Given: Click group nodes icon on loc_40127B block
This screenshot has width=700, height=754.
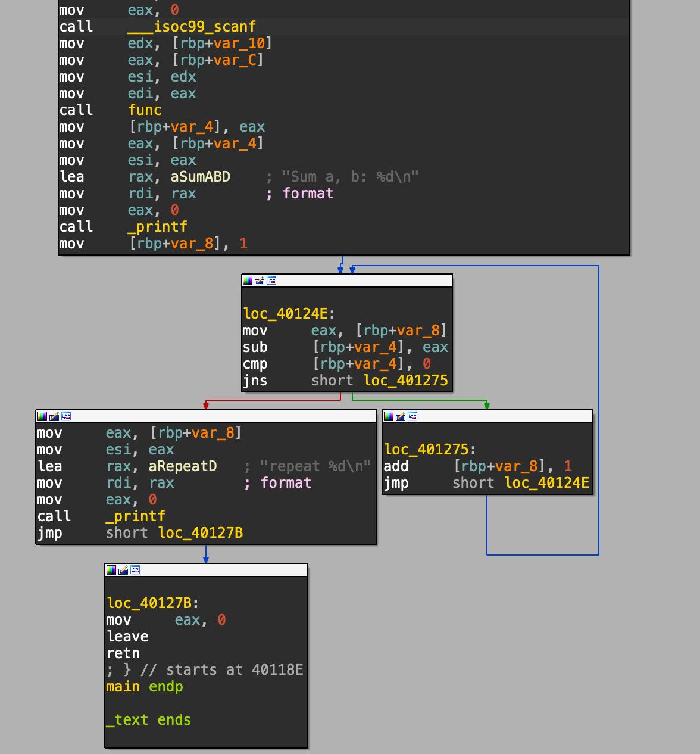Looking at the screenshot, I should 135,570.
